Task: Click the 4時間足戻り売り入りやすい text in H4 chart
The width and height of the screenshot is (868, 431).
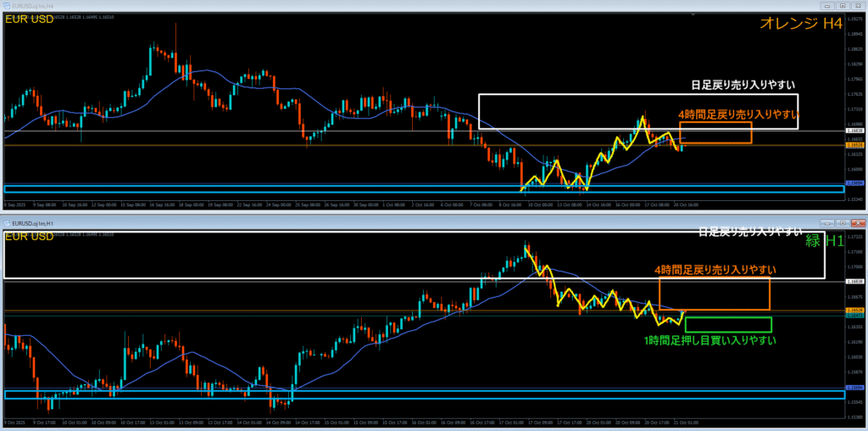Action: pyautogui.click(x=737, y=114)
